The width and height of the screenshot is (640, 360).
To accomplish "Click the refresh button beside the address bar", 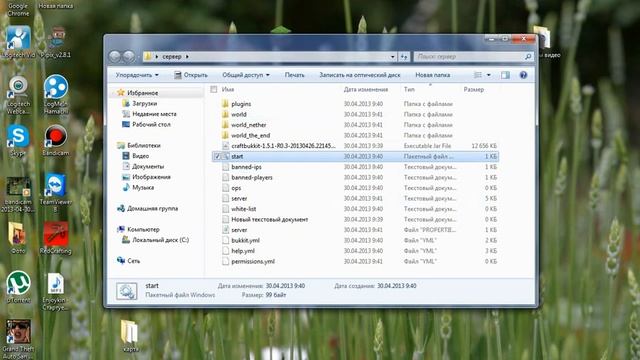I will pyautogui.click(x=404, y=57).
